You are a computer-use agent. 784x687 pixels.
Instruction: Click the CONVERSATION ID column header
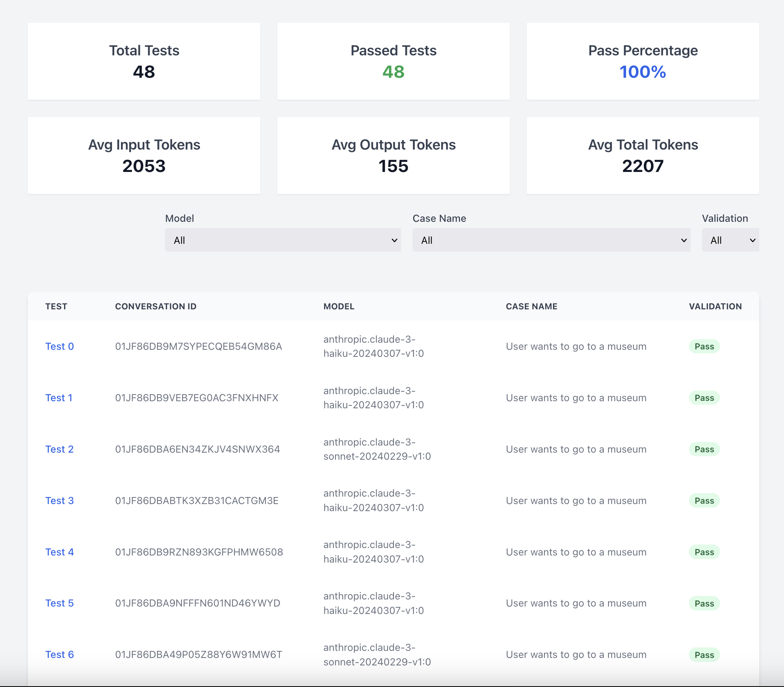pyautogui.click(x=156, y=306)
